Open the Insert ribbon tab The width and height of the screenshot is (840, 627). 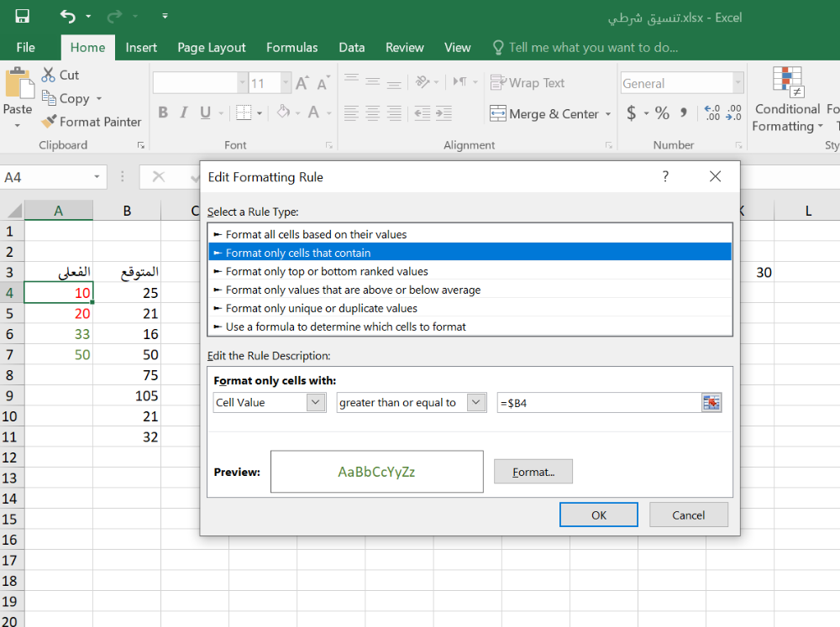point(141,48)
